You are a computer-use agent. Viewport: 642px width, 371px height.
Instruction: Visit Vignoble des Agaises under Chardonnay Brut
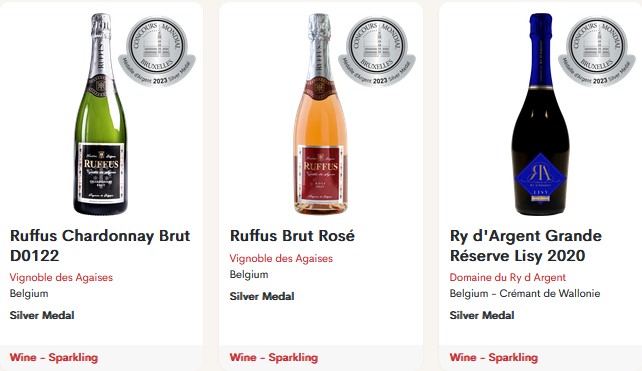pyautogui.click(x=61, y=277)
